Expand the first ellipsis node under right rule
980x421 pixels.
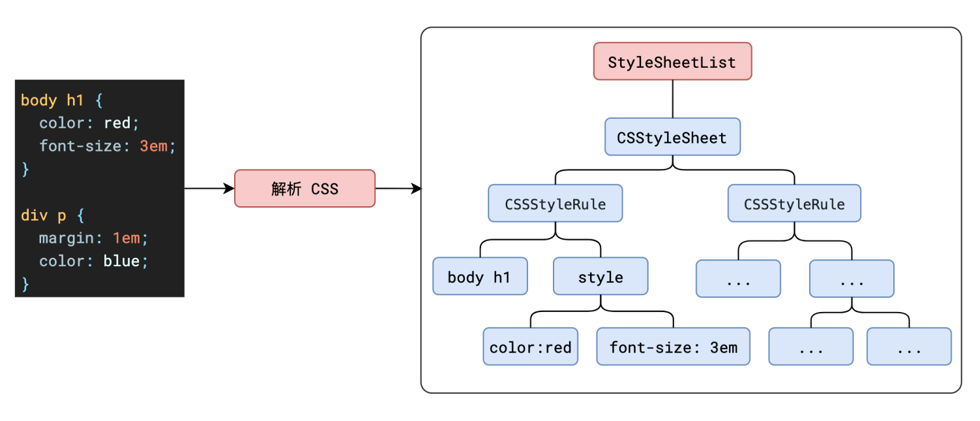(737, 279)
